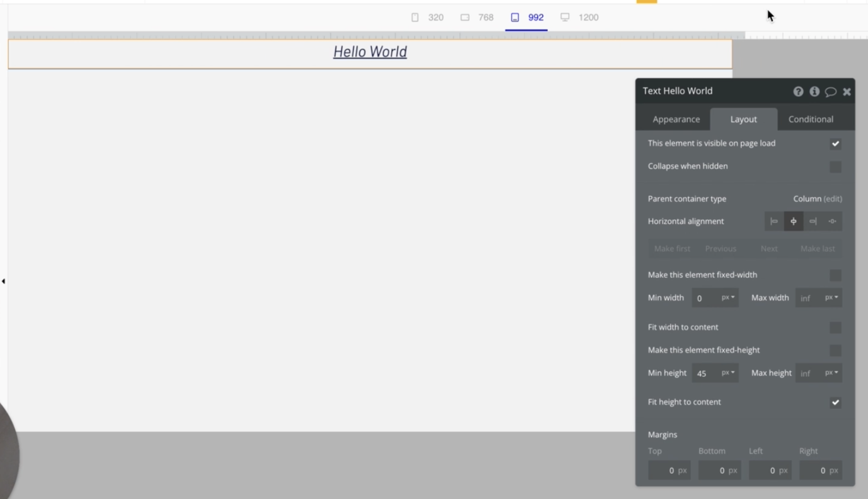Image resolution: width=868 pixels, height=499 pixels.
Task: Click the comment bubble icon
Action: click(x=830, y=91)
